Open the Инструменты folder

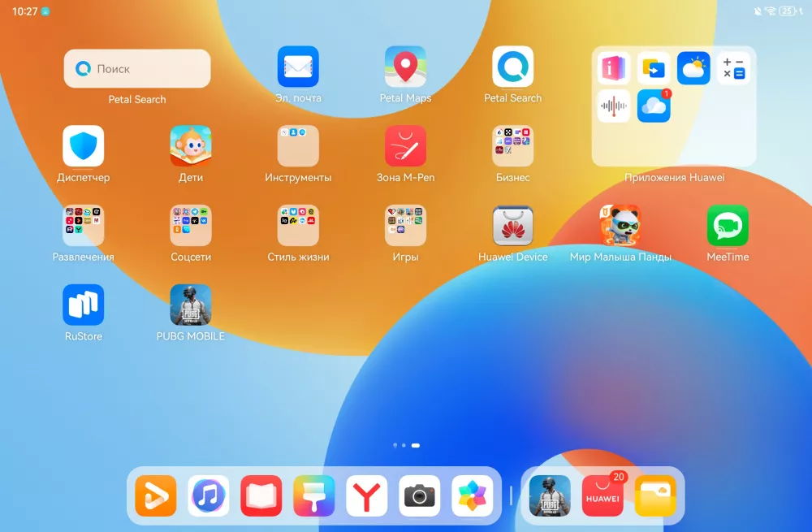tap(298, 146)
